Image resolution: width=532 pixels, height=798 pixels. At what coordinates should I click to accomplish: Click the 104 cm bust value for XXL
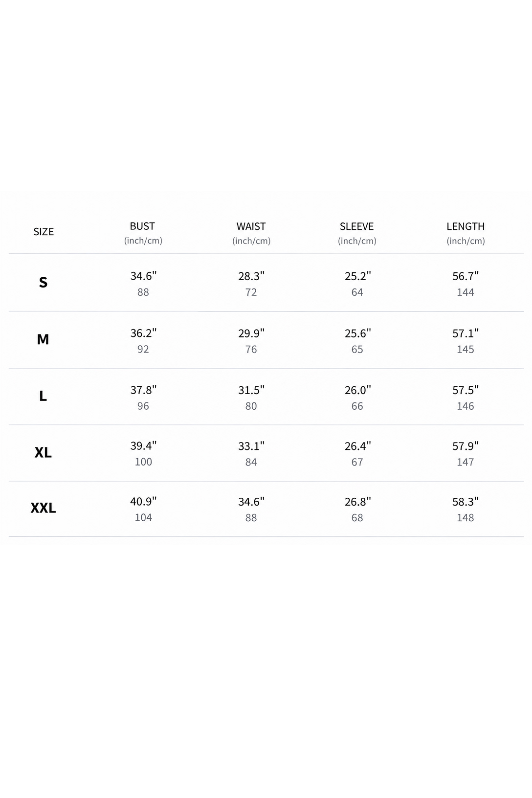(x=143, y=517)
